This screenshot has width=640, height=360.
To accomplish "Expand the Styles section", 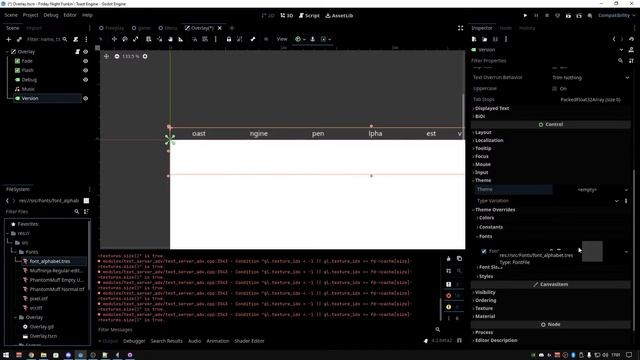I will click(485, 276).
